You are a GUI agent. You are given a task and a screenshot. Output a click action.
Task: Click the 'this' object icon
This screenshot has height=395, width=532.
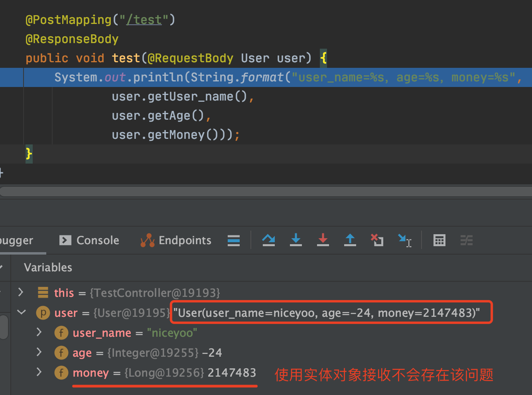pyautogui.click(x=43, y=292)
